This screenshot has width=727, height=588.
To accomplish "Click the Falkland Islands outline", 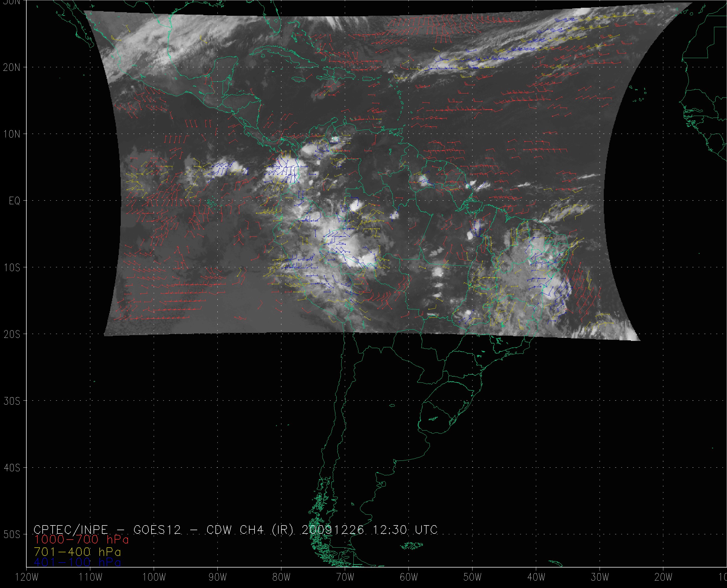I will click(x=412, y=545).
